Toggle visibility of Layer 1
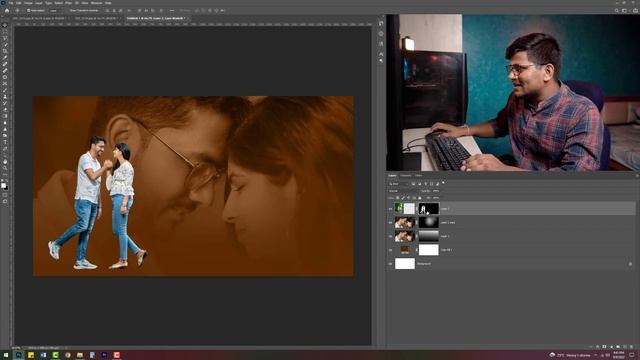Image resolution: width=640 pixels, height=360 pixels. [390, 236]
